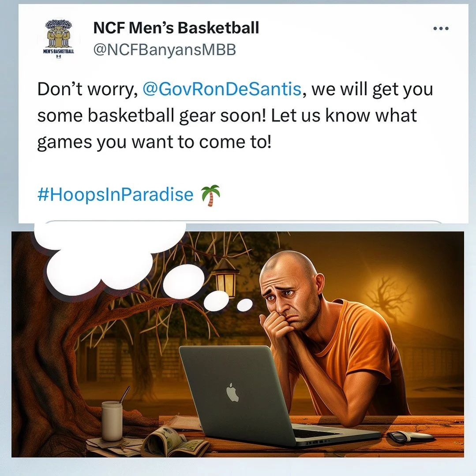This screenshot has height=476, width=476.
Task: Open the @GovRonDeSantis mention link
Action: [222, 89]
